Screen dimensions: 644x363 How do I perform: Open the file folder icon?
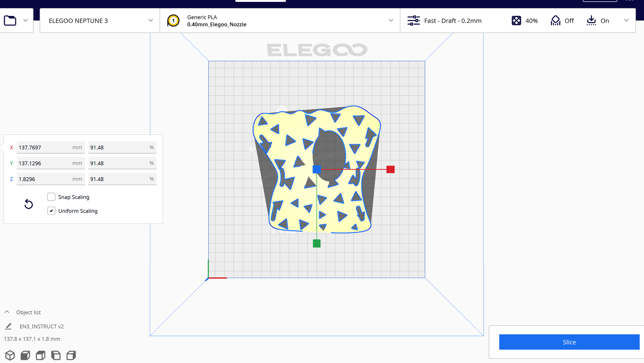coord(10,20)
